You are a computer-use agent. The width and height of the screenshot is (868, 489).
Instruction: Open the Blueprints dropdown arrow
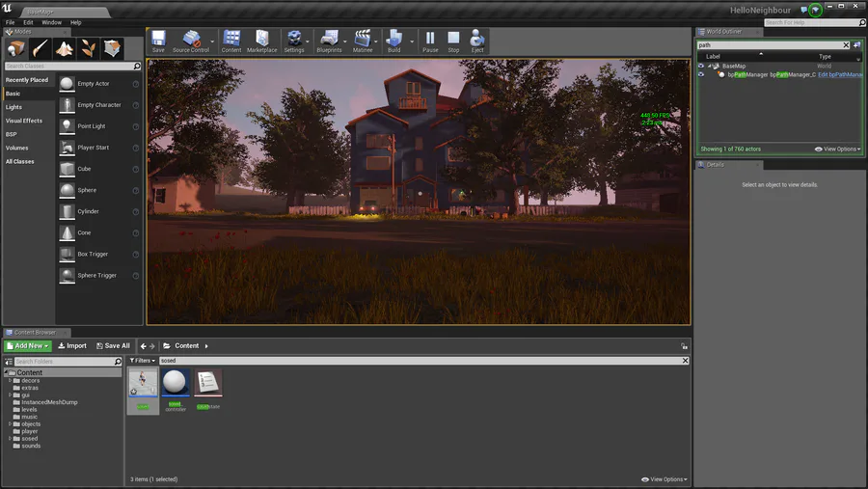coord(345,41)
